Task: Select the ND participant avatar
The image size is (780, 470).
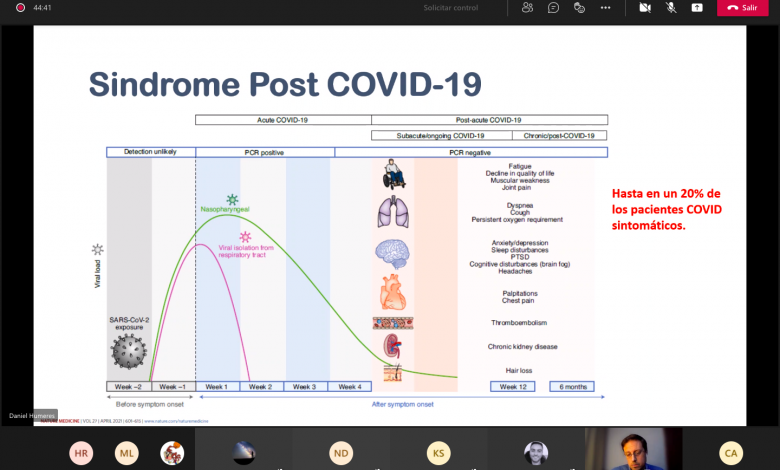Action: [343, 453]
